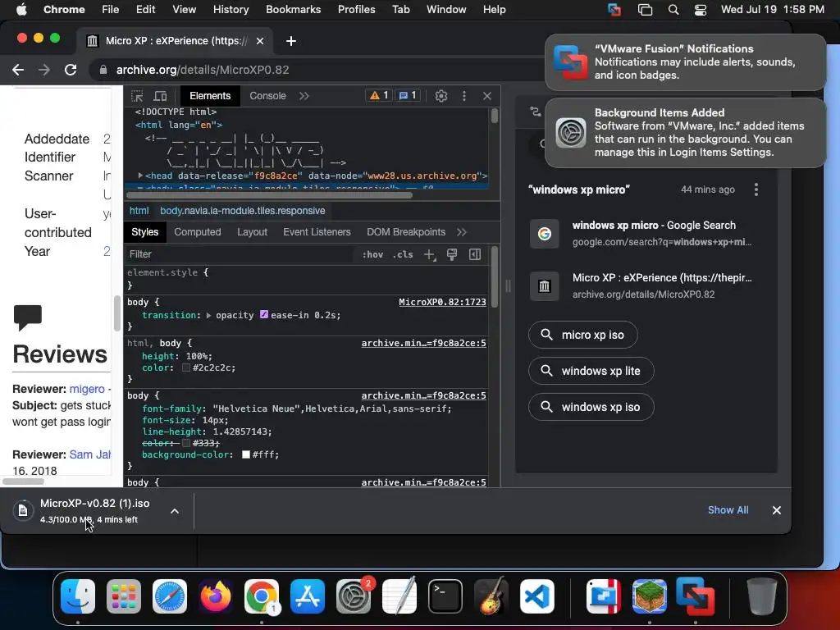Open Firefox from the Dock
The image size is (840, 630).
[x=216, y=596]
